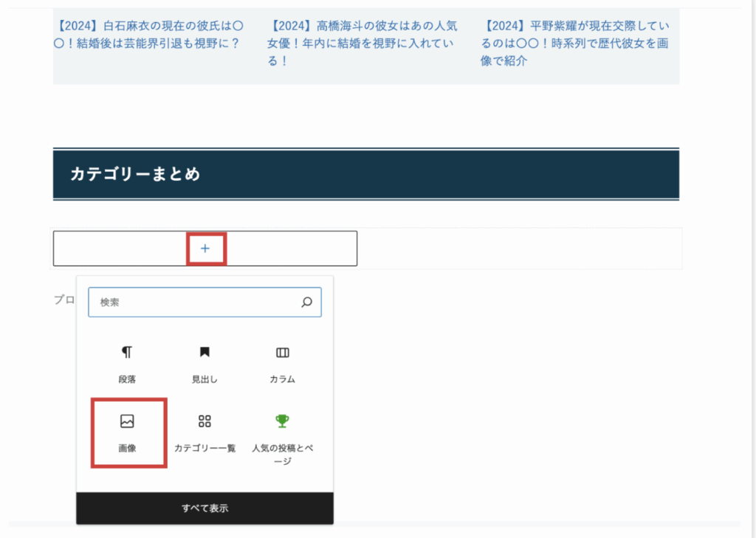This screenshot has height=538, width=756.
Task: Click the magnifier icon in the search box
Action: click(306, 302)
